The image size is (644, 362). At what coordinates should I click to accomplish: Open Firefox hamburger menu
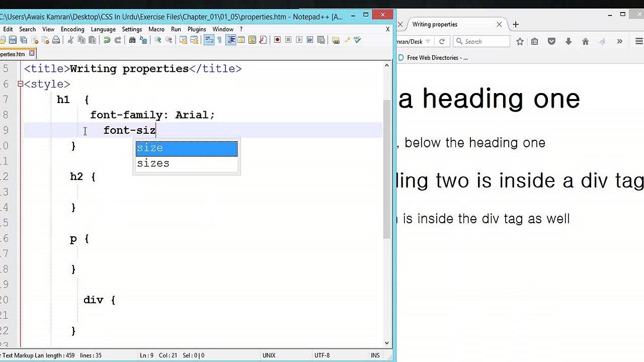pos(639,42)
